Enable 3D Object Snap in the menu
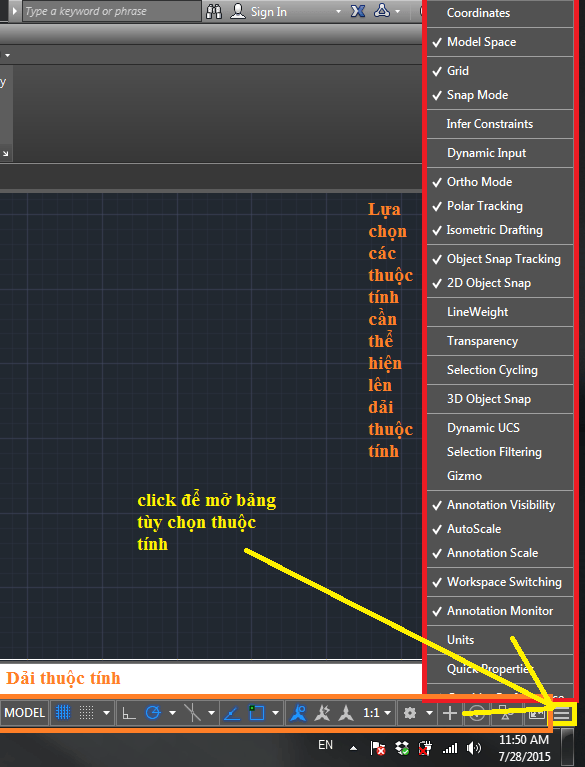The height and width of the screenshot is (767, 585). point(500,399)
